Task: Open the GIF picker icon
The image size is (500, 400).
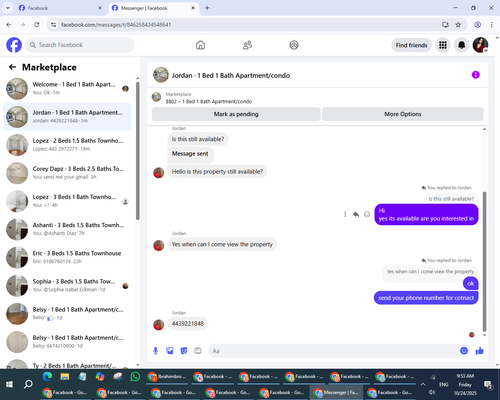Action: 198,351
